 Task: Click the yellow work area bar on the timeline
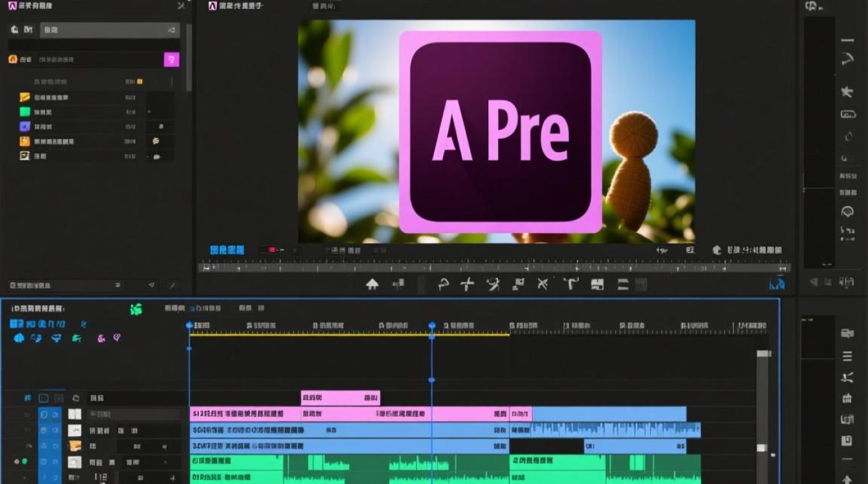pyautogui.click(x=349, y=334)
